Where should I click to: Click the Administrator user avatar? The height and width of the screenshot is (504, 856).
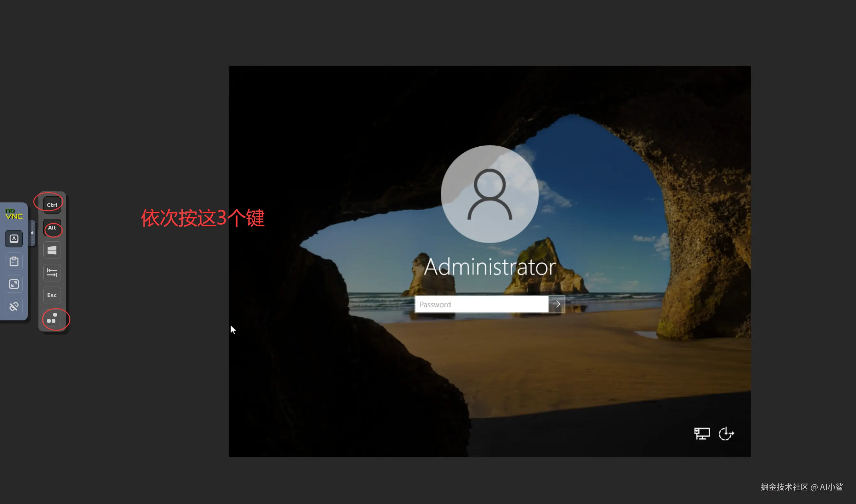coord(490,194)
